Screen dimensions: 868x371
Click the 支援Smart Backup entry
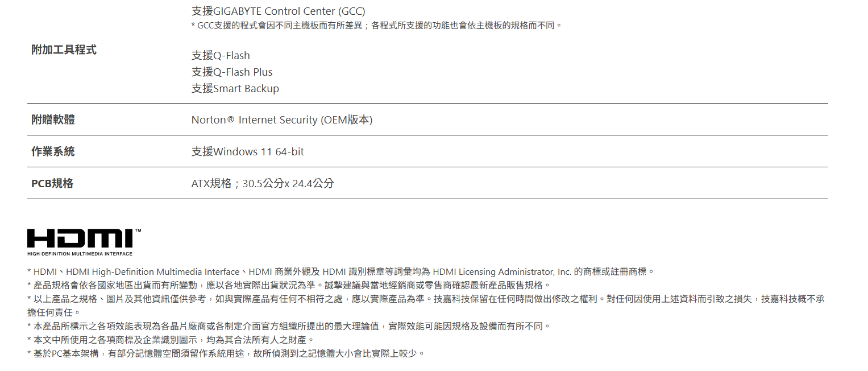[x=235, y=89]
